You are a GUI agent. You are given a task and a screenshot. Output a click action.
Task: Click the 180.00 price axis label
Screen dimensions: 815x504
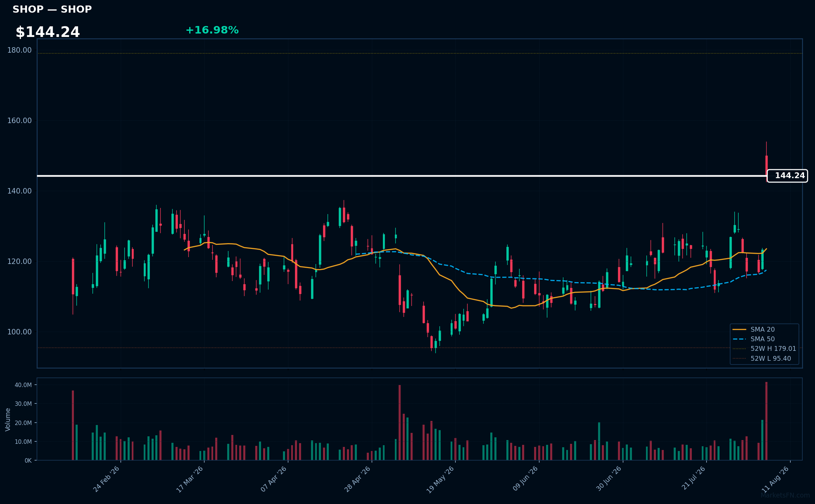pos(20,50)
